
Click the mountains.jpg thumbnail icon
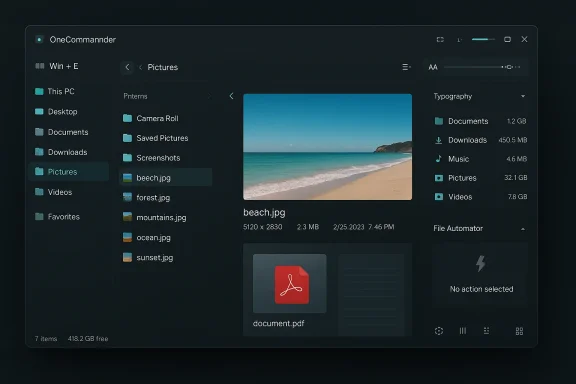click(x=127, y=217)
